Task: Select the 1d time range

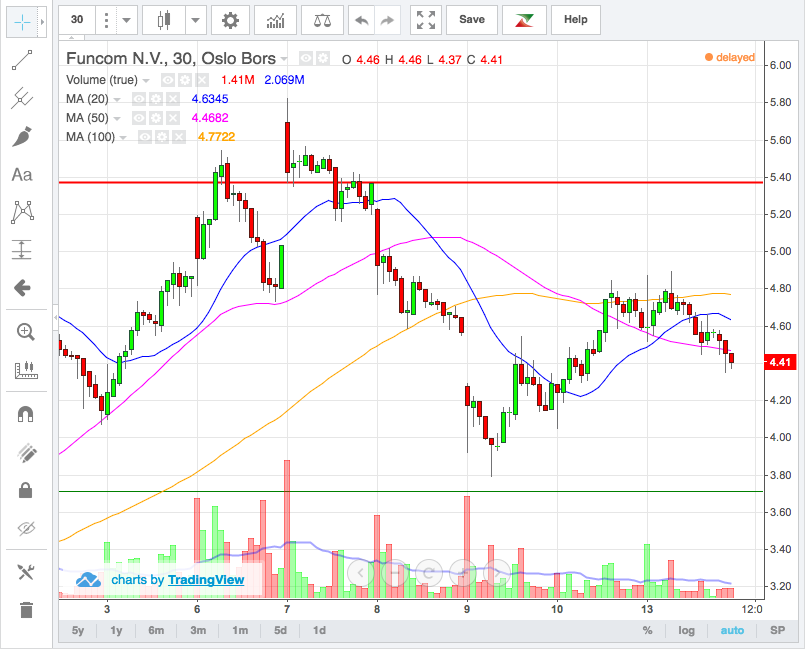Action: (x=319, y=630)
